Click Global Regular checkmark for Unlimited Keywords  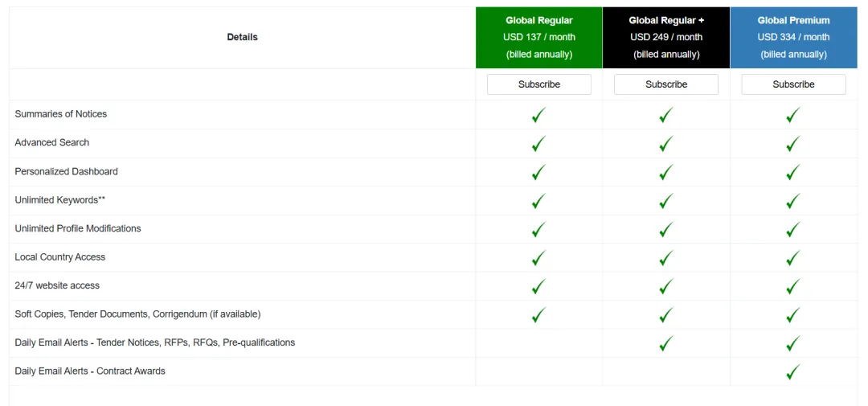coord(538,201)
